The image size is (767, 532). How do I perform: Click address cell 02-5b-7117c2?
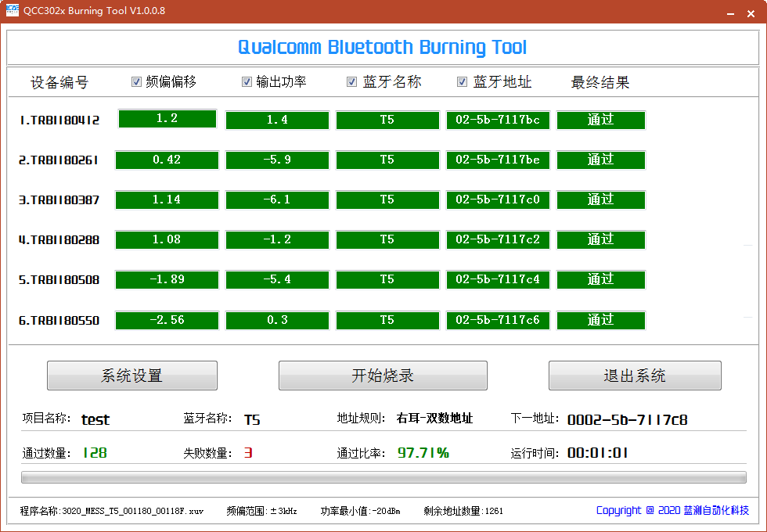pyautogui.click(x=498, y=240)
